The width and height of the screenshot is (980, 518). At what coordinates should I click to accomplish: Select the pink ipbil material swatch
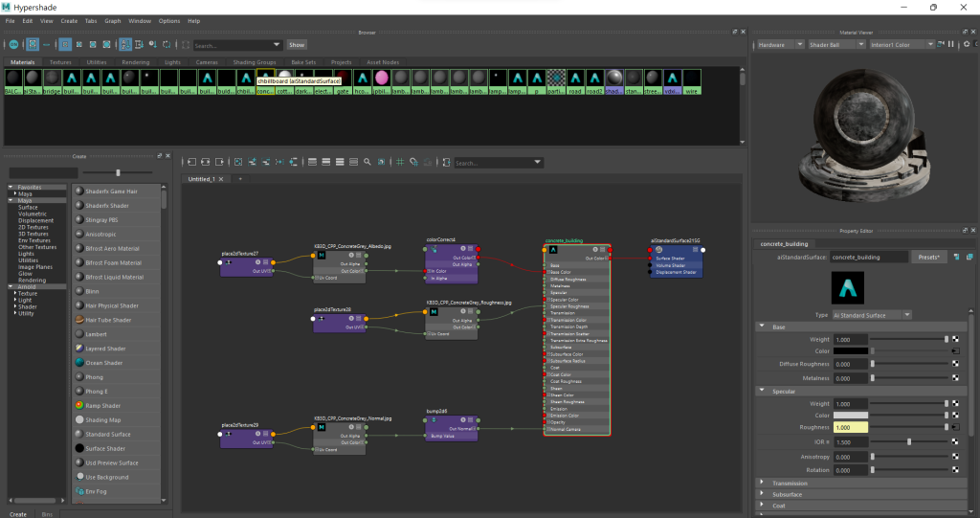(381, 81)
